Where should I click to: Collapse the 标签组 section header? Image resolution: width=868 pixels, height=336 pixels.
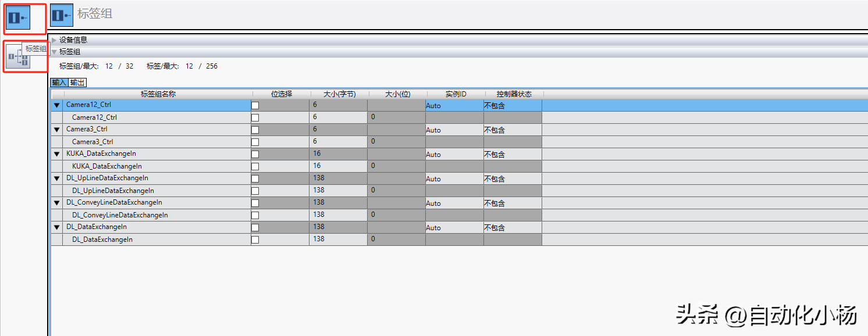[x=55, y=52]
